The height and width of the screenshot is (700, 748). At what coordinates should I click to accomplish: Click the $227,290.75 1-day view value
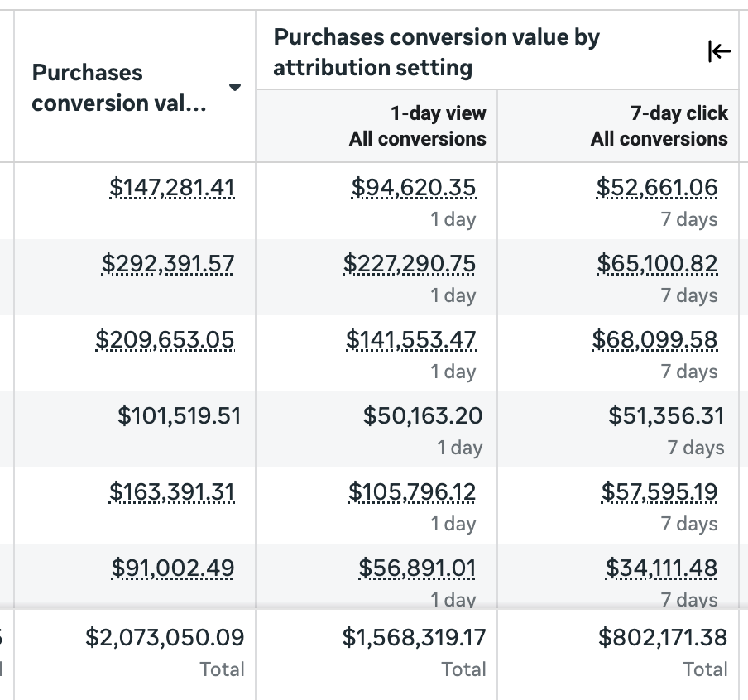point(410,264)
